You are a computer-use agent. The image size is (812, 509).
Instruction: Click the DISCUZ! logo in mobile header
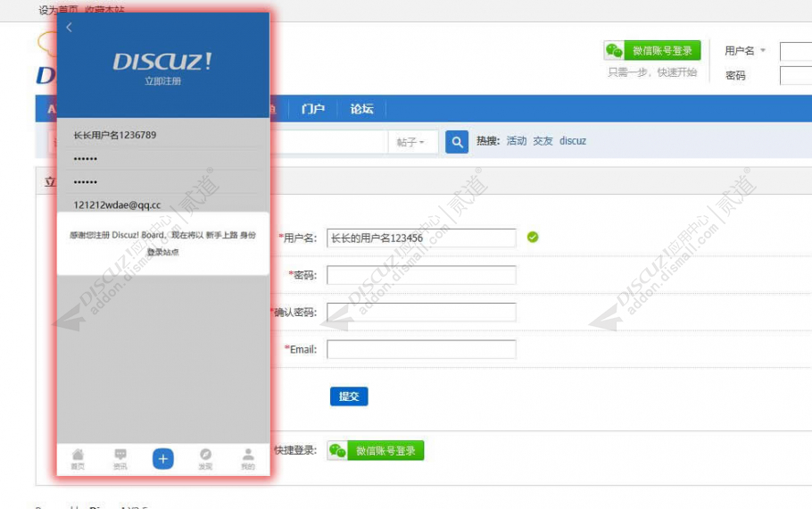162,61
